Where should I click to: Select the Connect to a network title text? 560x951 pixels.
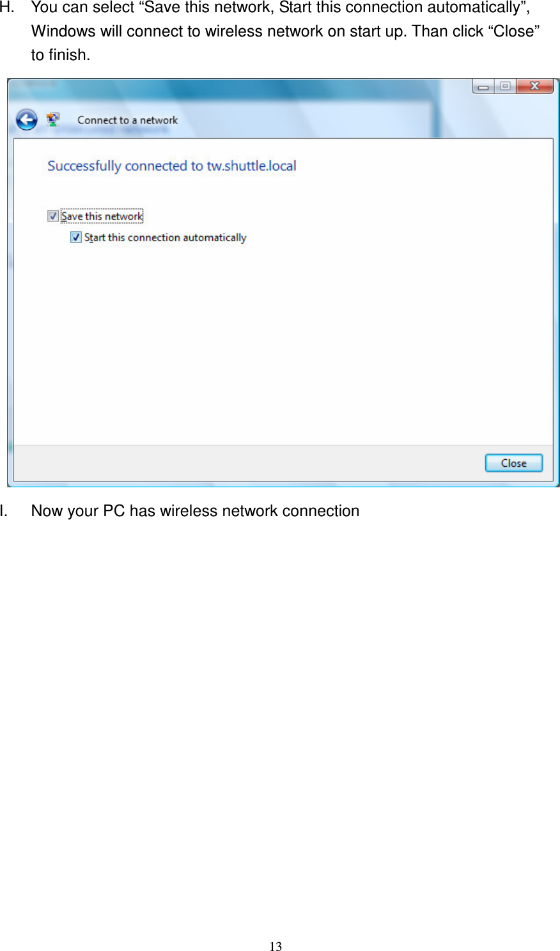point(127,120)
